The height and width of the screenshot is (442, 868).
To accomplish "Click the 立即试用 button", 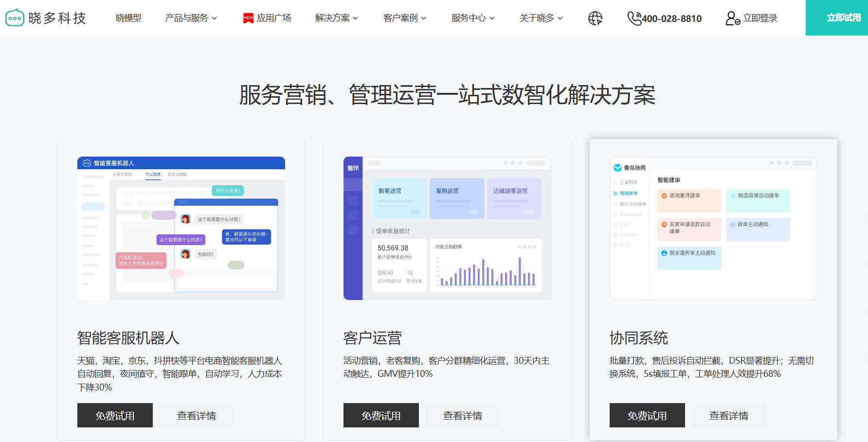I will tap(837, 18).
